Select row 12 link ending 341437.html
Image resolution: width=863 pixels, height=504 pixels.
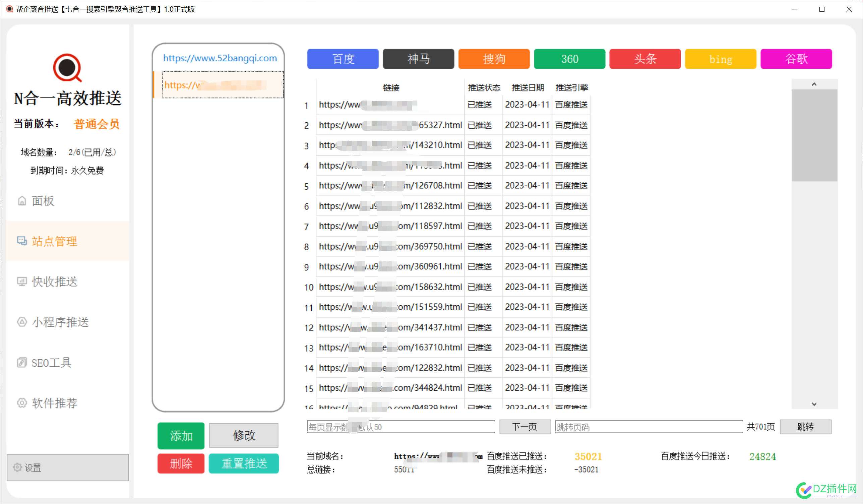390,327
